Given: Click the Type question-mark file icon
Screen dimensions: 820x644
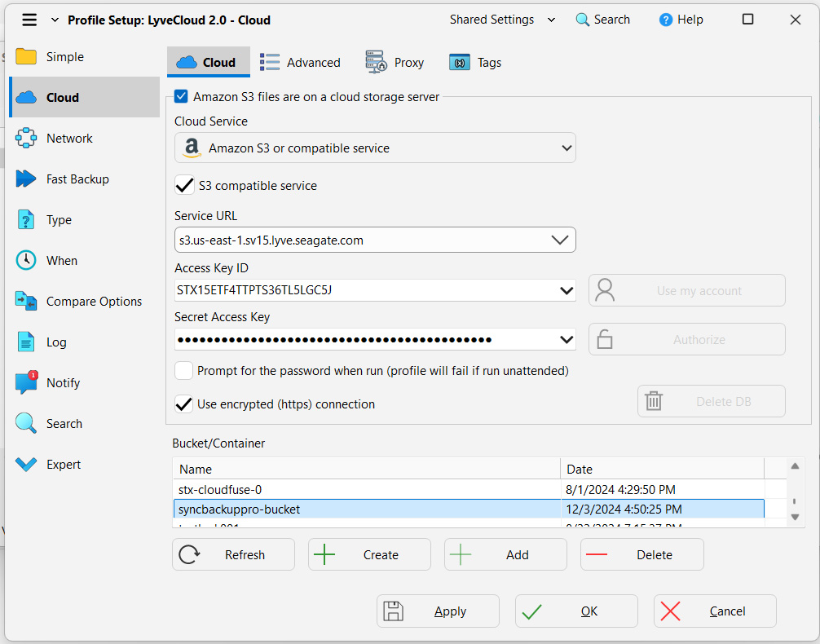Looking at the screenshot, I should [26, 220].
